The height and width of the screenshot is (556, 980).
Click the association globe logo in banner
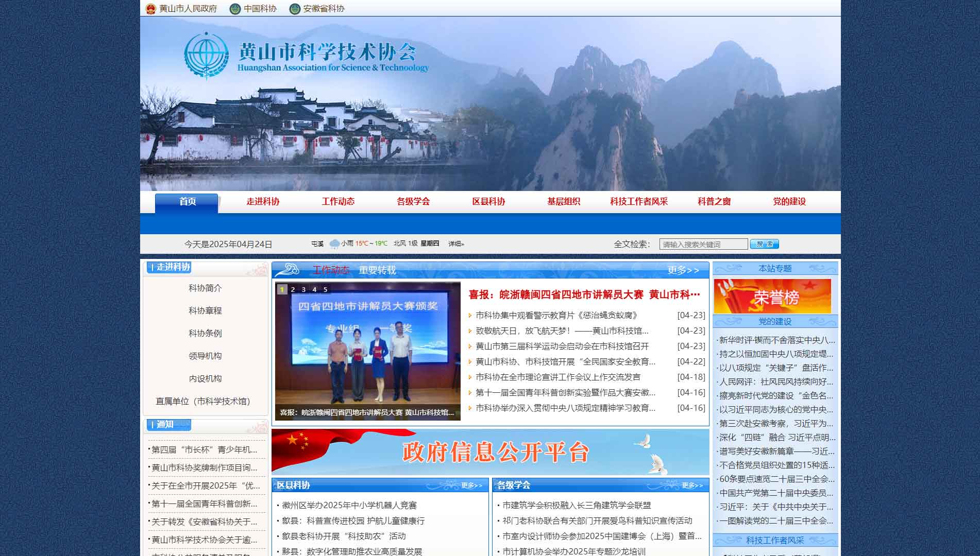coord(207,55)
